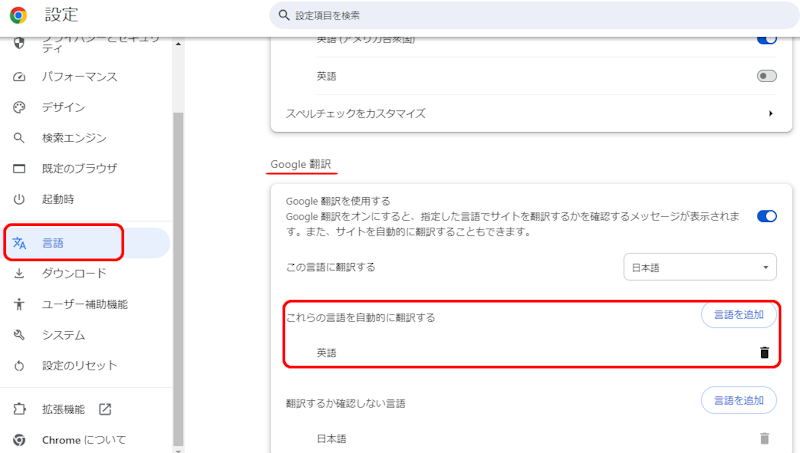Click the デザイン palette icon
Image resolution: width=800 pixels, height=453 pixels.
tap(19, 108)
